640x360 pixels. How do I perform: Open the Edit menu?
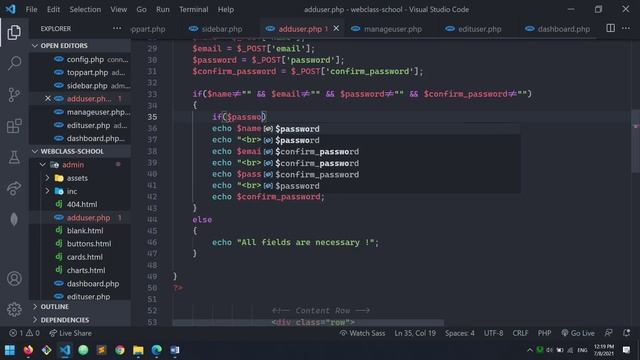pos(53,9)
